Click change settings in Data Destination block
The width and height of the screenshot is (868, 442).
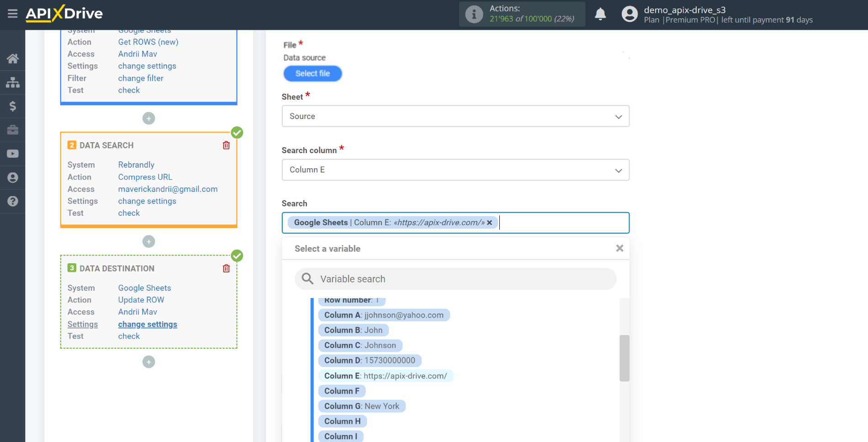[x=148, y=324]
